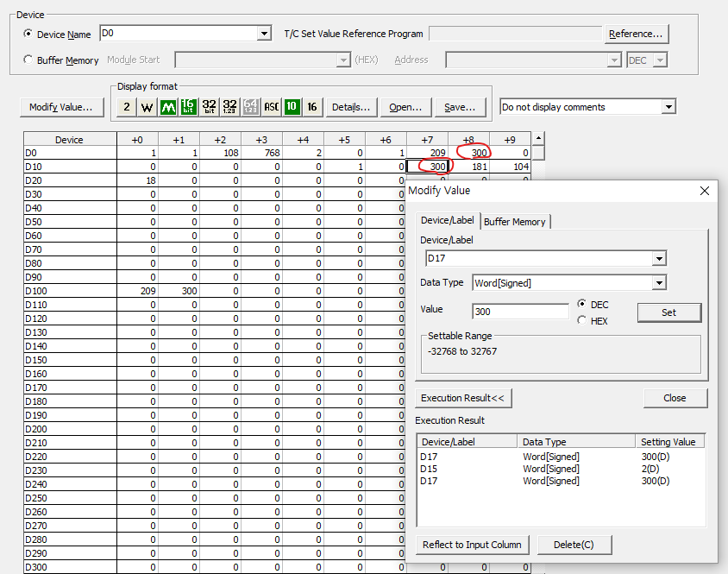728x574 pixels.
Task: Select D0 +2 cell with value 108
Action: pyautogui.click(x=221, y=153)
